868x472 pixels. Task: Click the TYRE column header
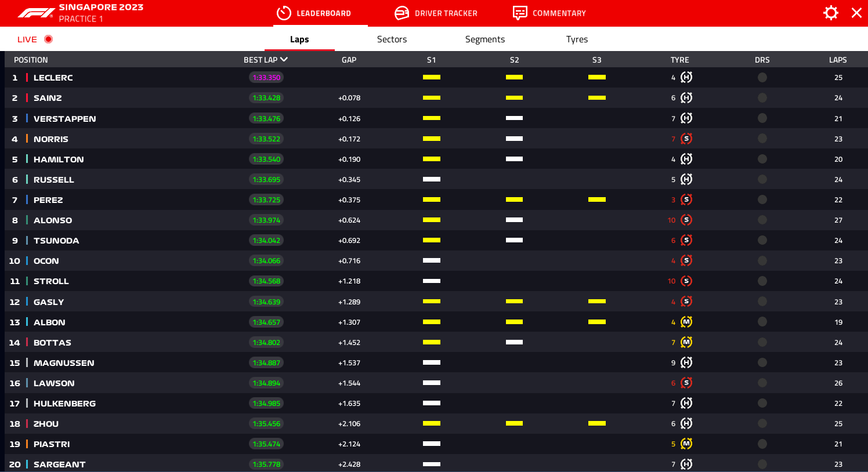pyautogui.click(x=680, y=60)
